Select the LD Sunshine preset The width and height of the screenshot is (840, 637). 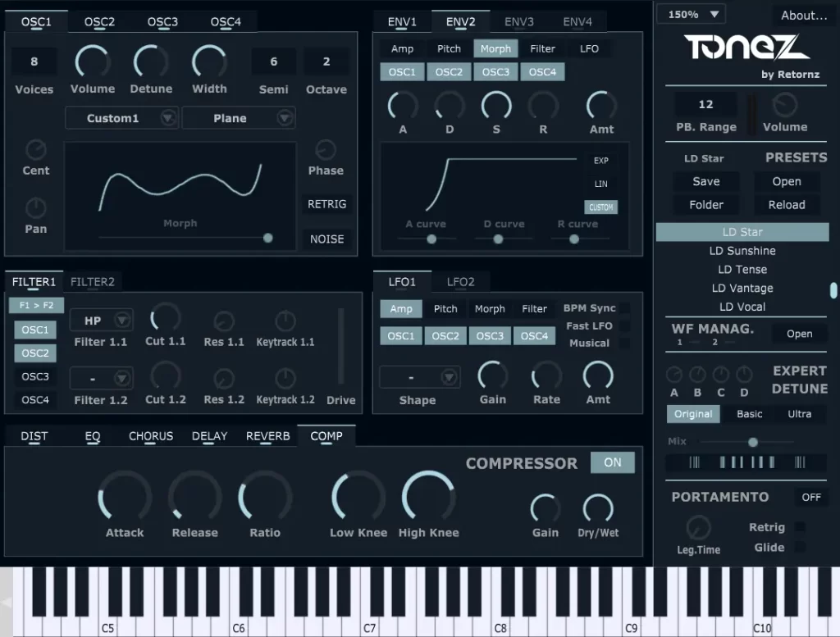[x=742, y=251]
